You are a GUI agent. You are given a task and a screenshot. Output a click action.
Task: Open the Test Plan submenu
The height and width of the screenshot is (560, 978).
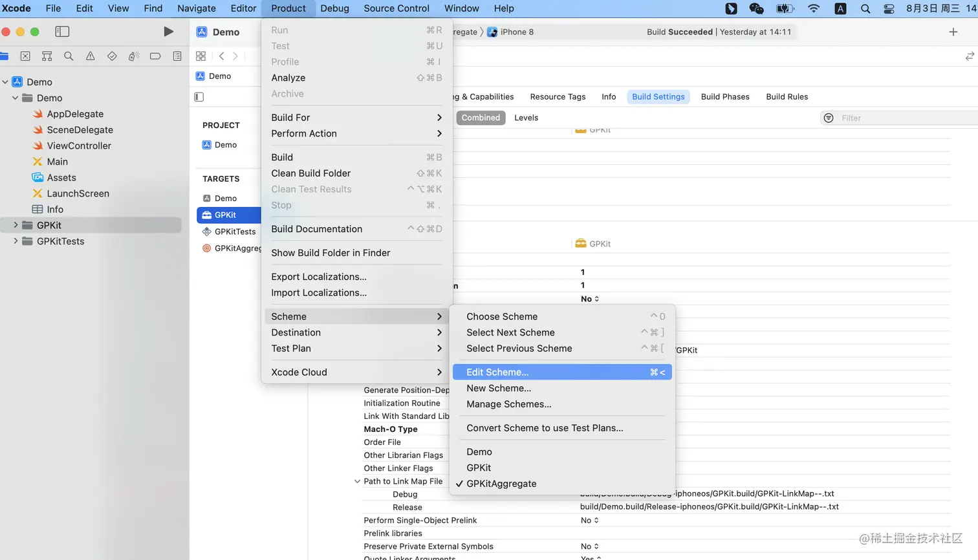click(x=356, y=349)
